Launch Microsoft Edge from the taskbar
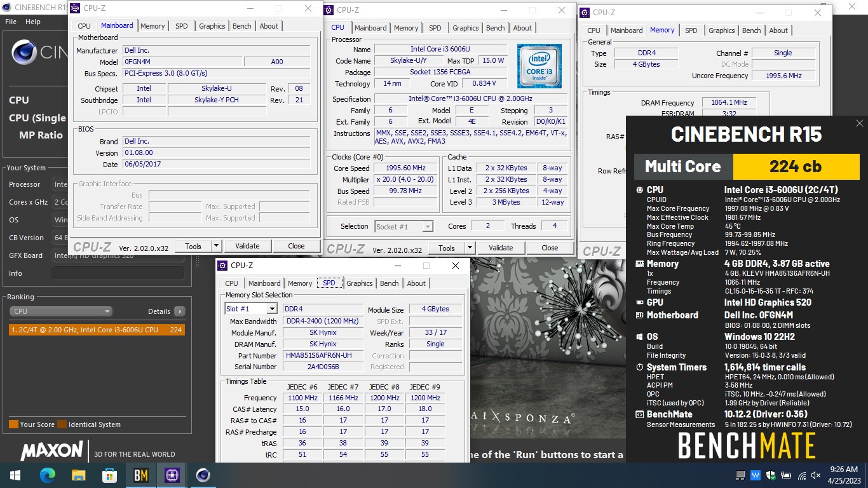Image resolution: width=868 pixels, height=488 pixels. pos(48,475)
